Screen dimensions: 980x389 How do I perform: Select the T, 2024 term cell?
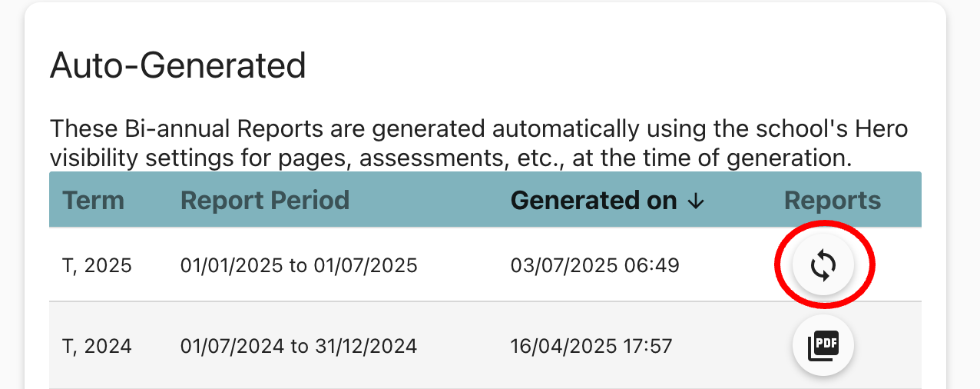pos(97,347)
